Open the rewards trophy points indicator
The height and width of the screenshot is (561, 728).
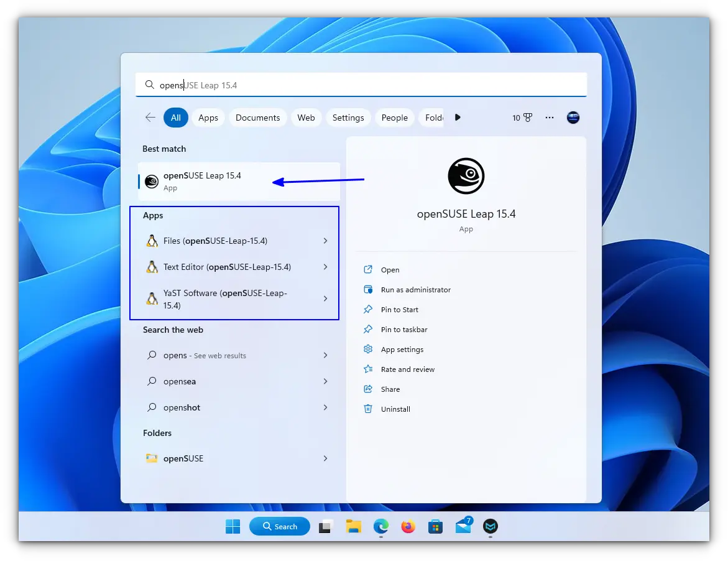click(522, 118)
